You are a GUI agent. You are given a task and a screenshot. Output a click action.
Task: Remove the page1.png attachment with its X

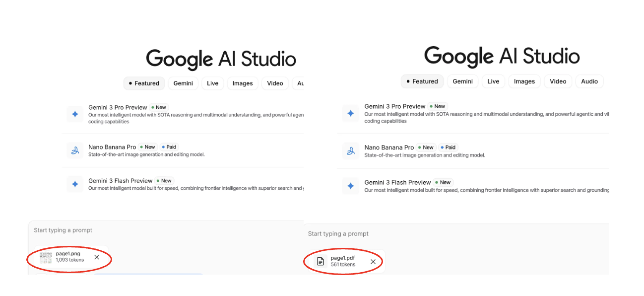point(97,257)
